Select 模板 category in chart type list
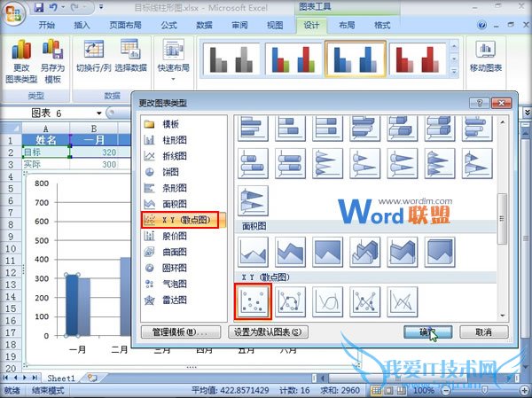The height and width of the screenshot is (398, 532). pos(184,124)
